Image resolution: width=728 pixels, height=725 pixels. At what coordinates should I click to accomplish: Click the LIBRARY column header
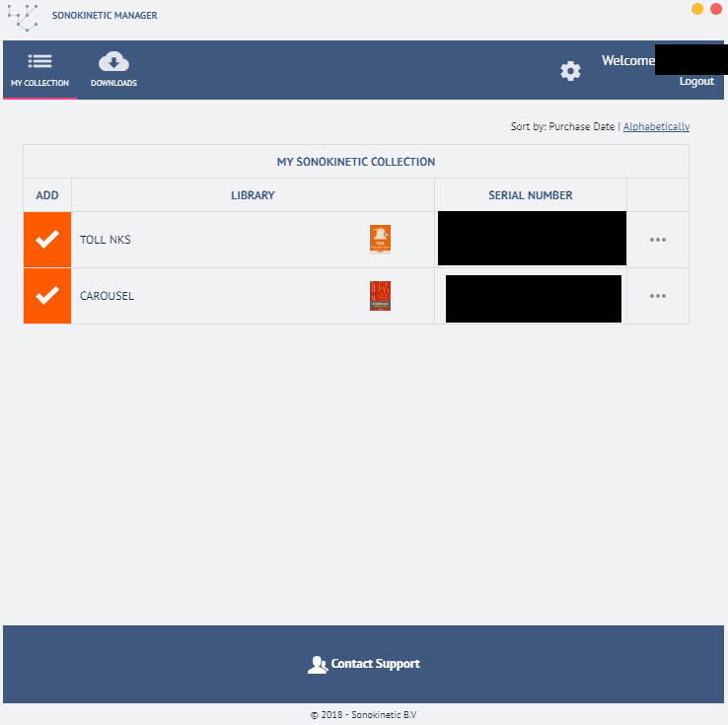tap(254, 195)
